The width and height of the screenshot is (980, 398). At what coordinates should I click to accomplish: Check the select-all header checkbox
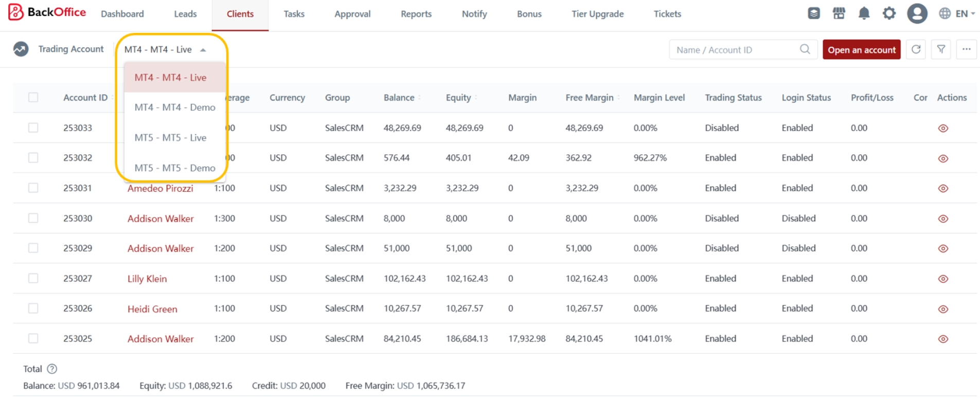click(x=33, y=97)
